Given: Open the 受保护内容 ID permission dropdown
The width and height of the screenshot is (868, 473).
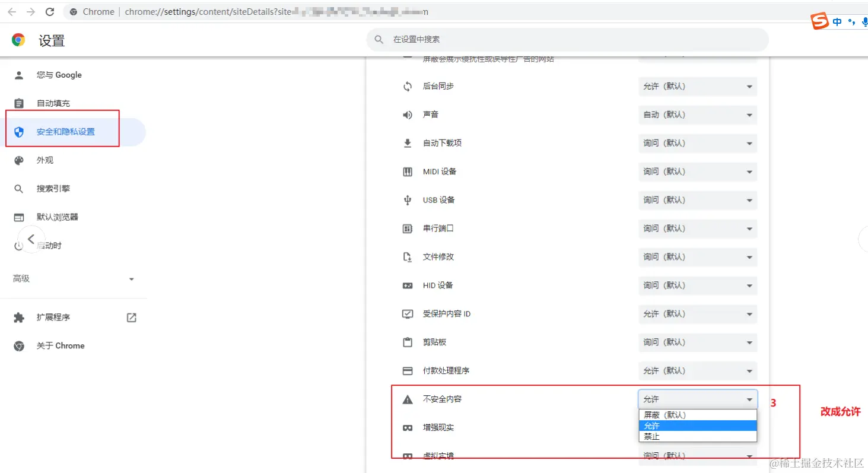Looking at the screenshot, I should point(698,314).
